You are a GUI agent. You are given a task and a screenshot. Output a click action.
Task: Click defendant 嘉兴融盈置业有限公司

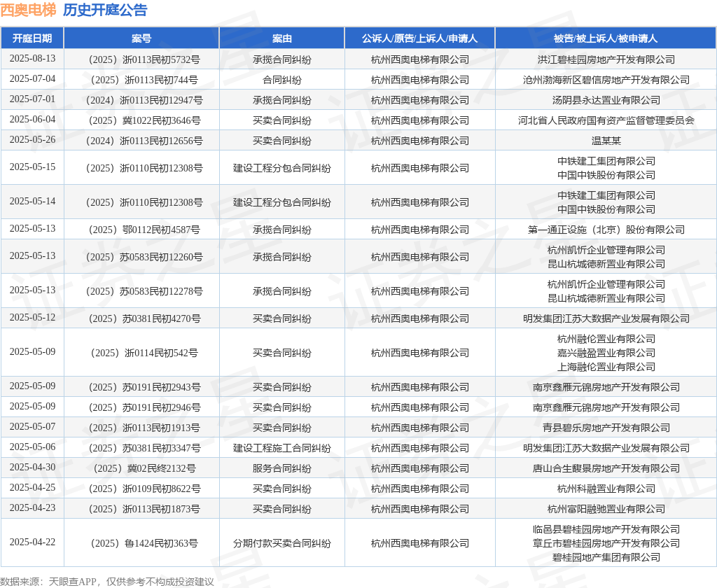(606, 353)
